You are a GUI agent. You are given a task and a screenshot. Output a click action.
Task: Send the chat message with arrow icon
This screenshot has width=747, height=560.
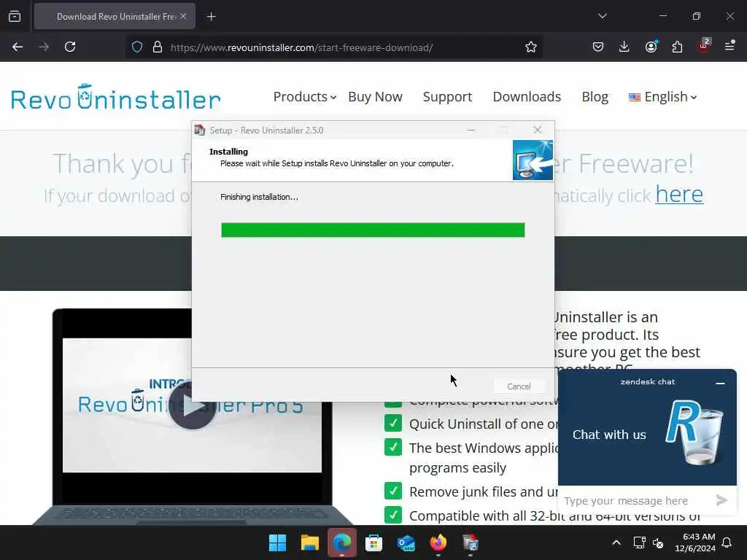[721, 500]
